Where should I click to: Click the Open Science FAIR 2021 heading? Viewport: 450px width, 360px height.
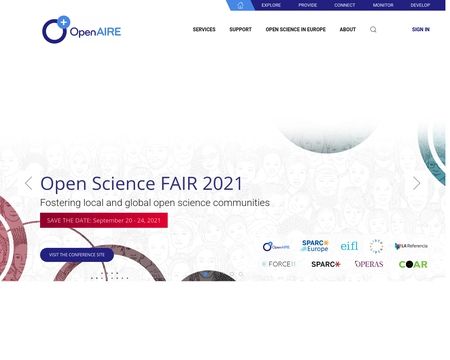(x=141, y=184)
